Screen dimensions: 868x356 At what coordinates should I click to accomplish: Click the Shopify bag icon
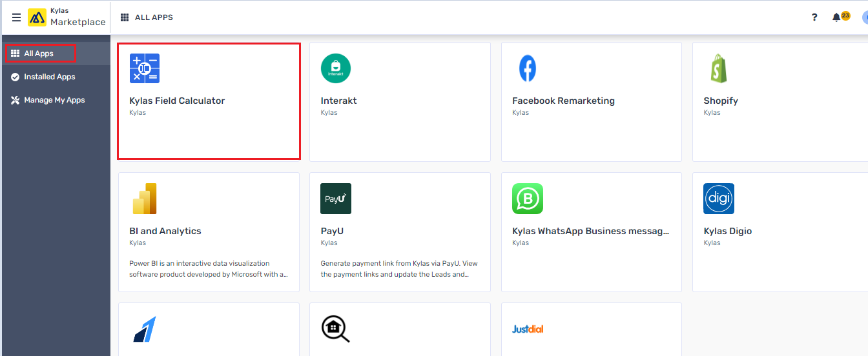[718, 68]
